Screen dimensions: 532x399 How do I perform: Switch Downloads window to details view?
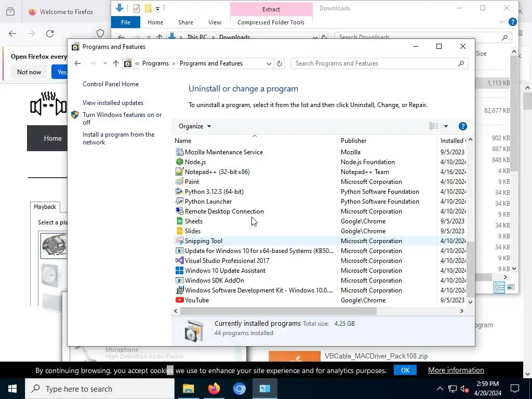pos(499,287)
